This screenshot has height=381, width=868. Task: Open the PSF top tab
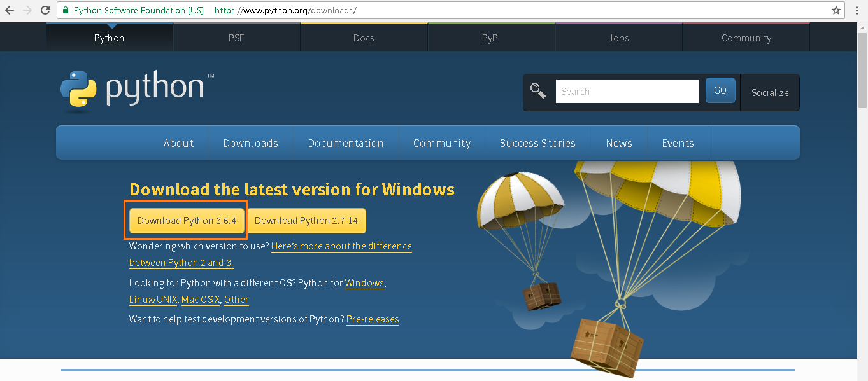click(x=236, y=38)
